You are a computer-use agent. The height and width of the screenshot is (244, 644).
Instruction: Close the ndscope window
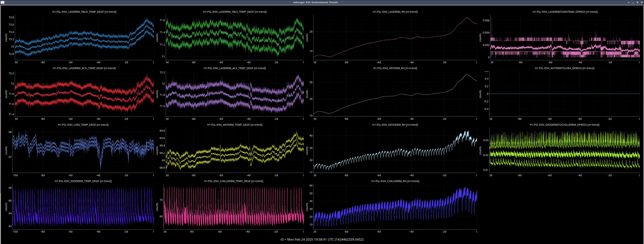pos(642,2)
